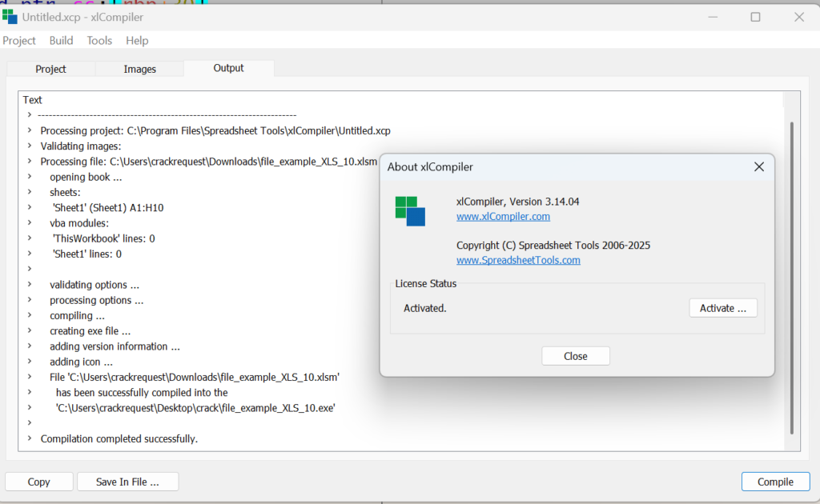Switch to the Project tab
Image resolution: width=820 pixels, height=504 pixels.
click(x=50, y=69)
